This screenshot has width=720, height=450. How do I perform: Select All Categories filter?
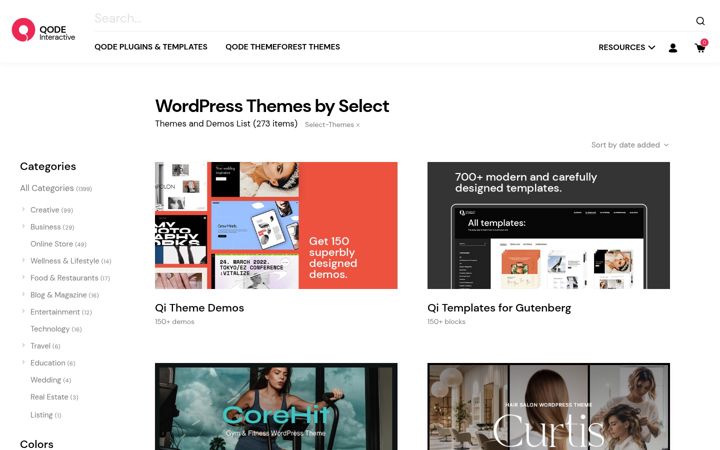[56, 188]
